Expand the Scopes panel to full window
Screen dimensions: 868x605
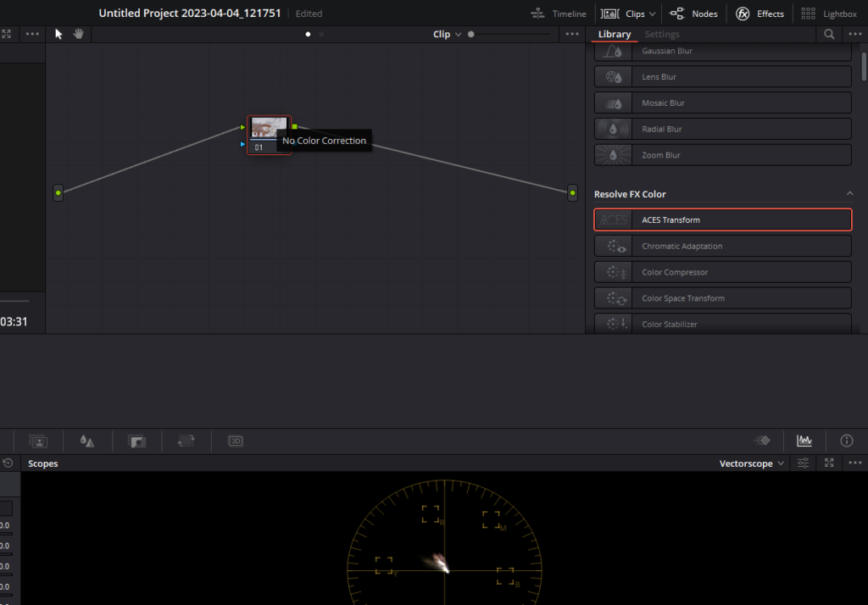829,463
